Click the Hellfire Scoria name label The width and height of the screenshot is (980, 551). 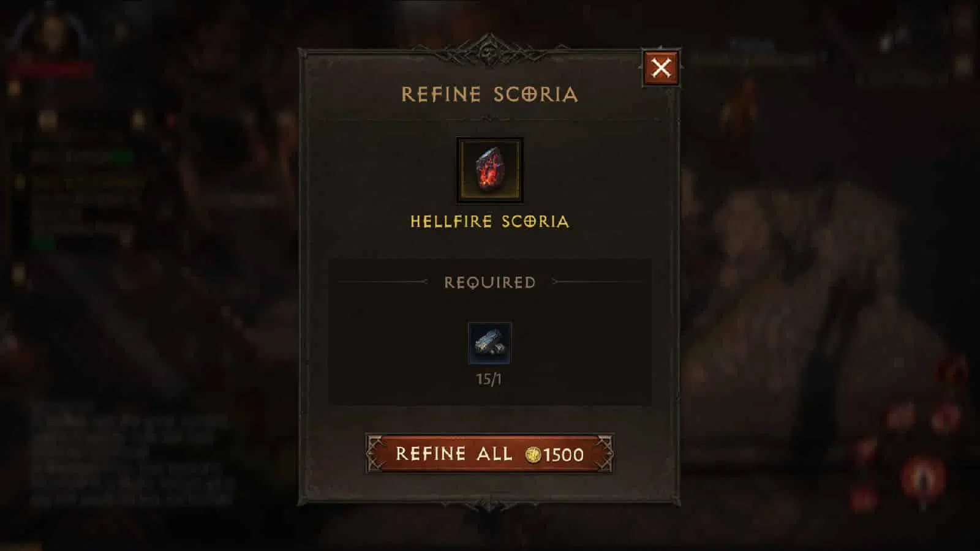click(x=489, y=222)
